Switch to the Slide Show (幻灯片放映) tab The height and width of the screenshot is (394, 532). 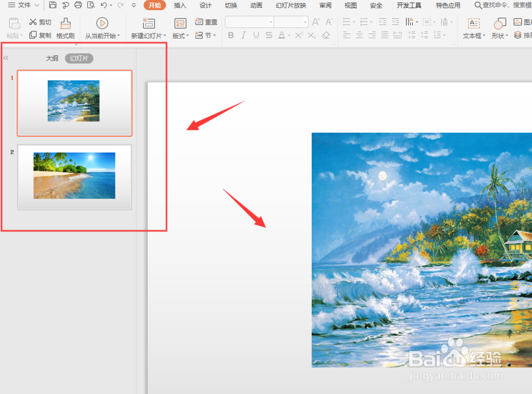click(x=291, y=5)
